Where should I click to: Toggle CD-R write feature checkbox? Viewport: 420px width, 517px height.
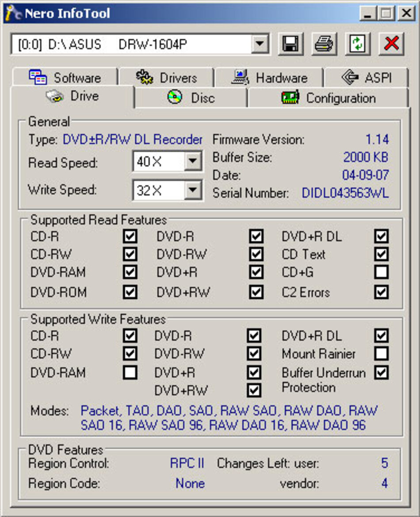click(130, 336)
